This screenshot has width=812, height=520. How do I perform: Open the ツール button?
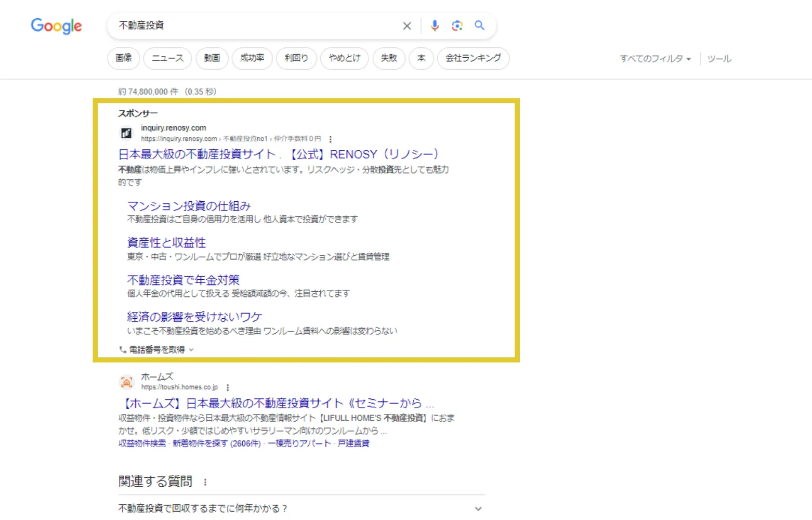[x=719, y=59]
